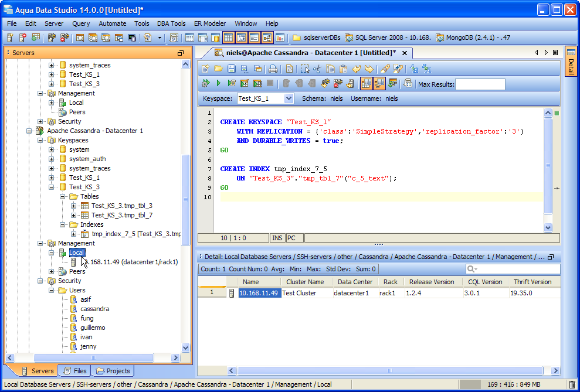
Task: Print the query using the printer icon
Action: (x=273, y=69)
